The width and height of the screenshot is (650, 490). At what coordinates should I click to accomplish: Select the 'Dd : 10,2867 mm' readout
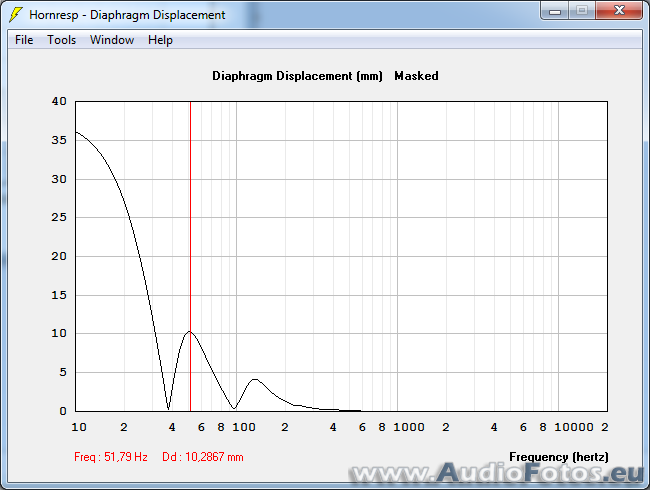tap(203, 457)
